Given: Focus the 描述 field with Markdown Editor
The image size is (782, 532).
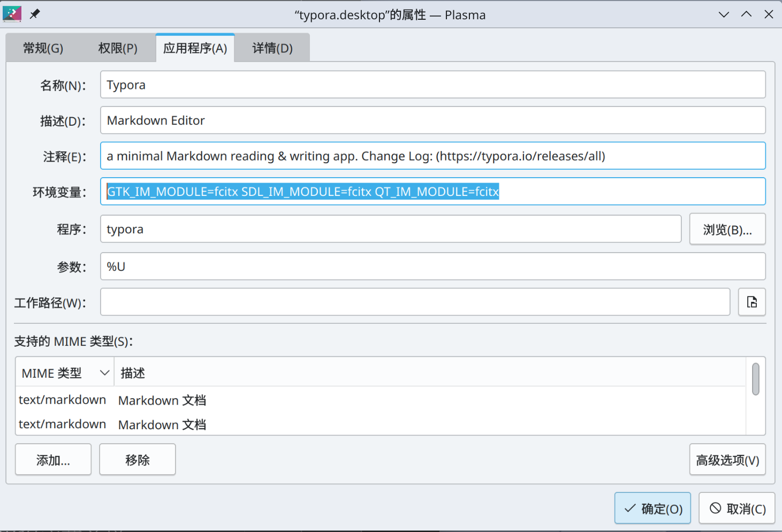Looking at the screenshot, I should click(x=432, y=120).
